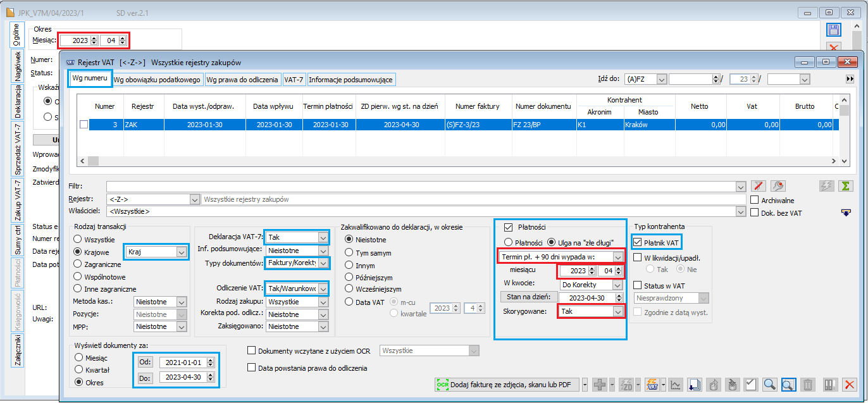
Task: Click the column chooser icon near red X
Action: [x=831, y=384]
